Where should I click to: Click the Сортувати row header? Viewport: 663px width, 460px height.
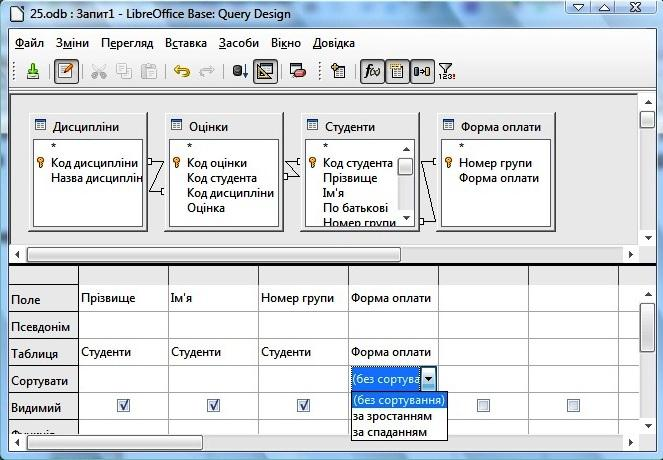[44, 380]
